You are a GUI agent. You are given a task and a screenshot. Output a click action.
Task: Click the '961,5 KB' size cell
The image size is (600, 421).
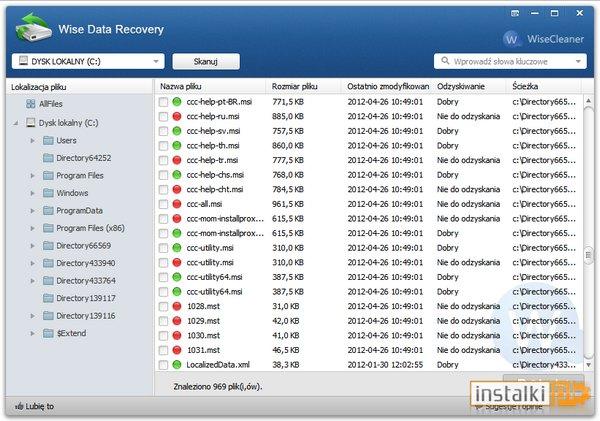[288, 204]
